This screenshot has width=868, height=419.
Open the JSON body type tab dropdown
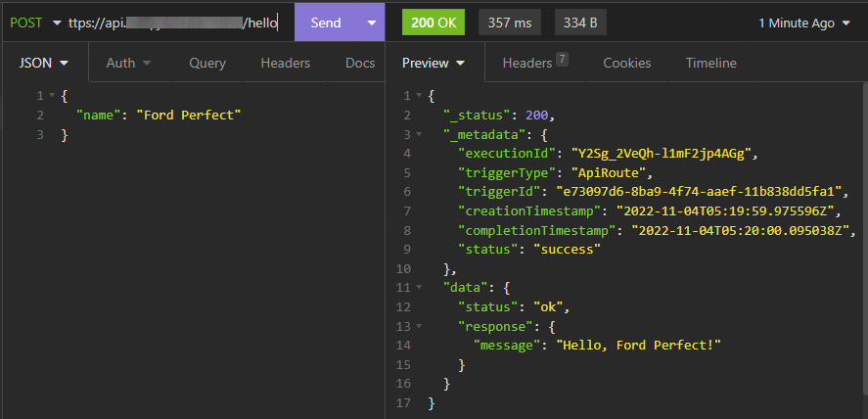pyautogui.click(x=44, y=63)
